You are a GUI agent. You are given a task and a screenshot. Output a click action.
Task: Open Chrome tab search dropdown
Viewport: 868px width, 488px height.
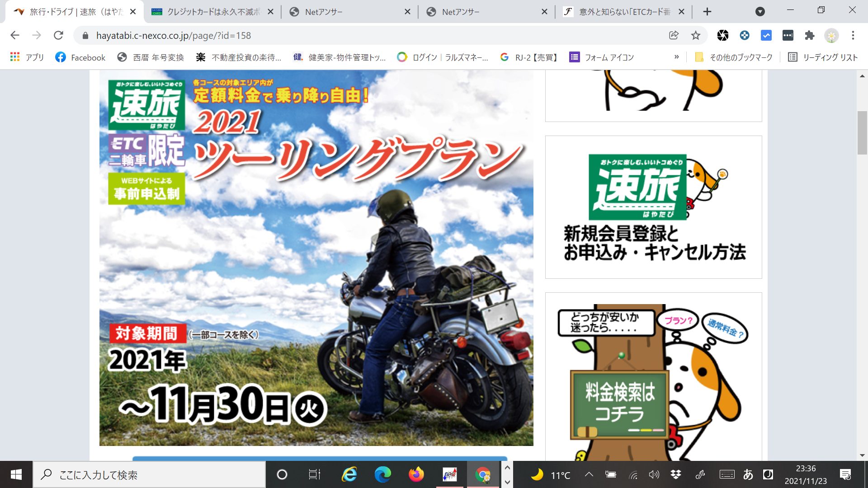pyautogui.click(x=760, y=12)
